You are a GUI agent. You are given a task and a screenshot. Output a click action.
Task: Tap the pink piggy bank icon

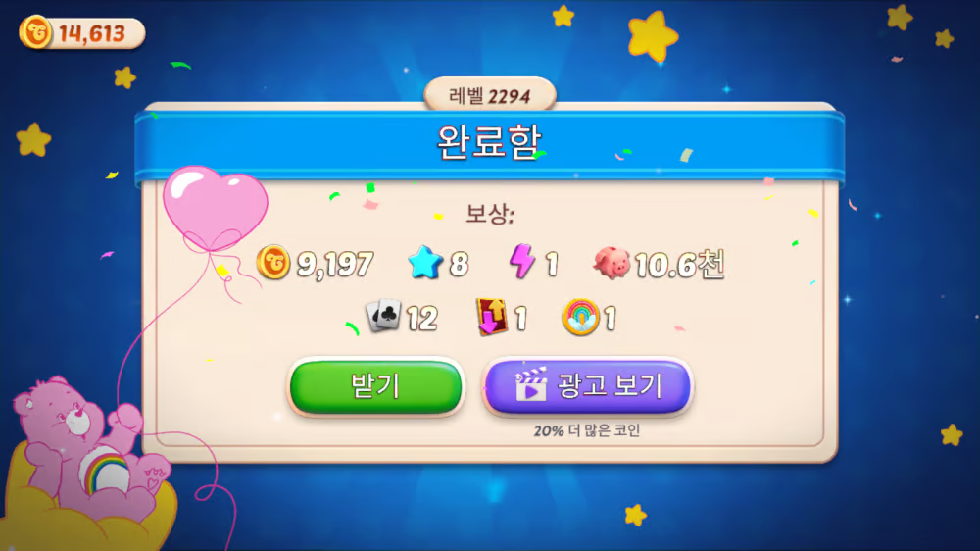coord(612,263)
